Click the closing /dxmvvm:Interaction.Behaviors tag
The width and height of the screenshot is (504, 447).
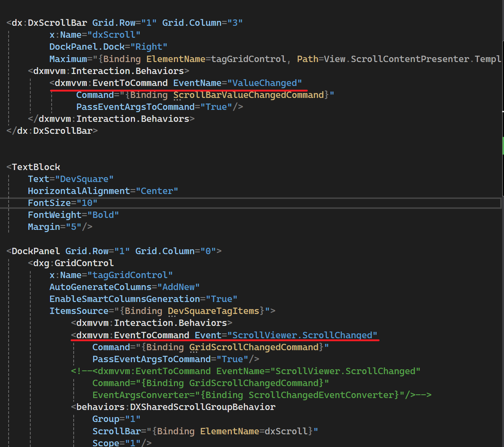[x=111, y=119]
